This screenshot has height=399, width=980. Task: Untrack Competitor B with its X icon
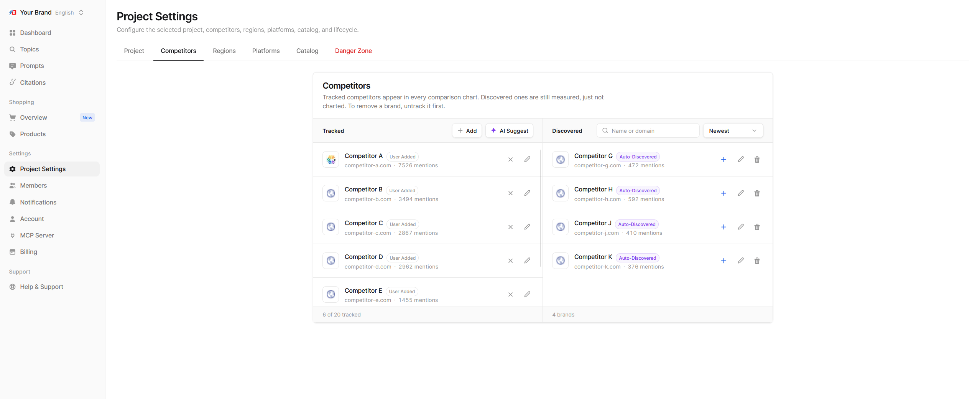(x=510, y=193)
